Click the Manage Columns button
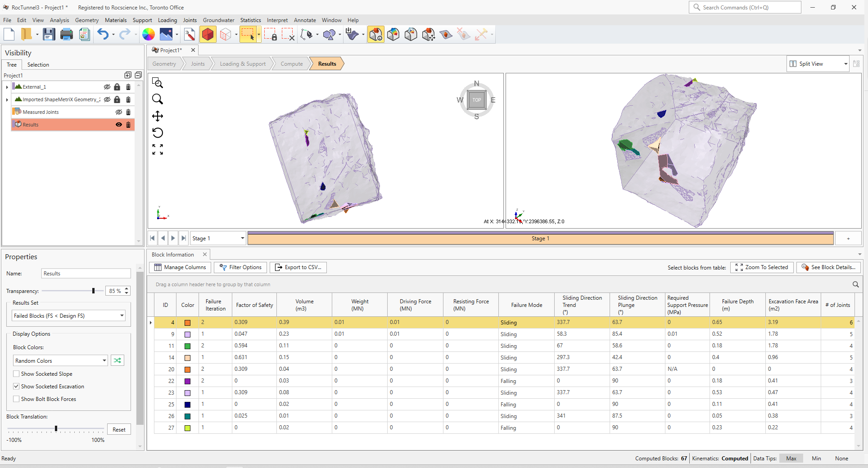This screenshot has width=868, height=468. coord(180,267)
